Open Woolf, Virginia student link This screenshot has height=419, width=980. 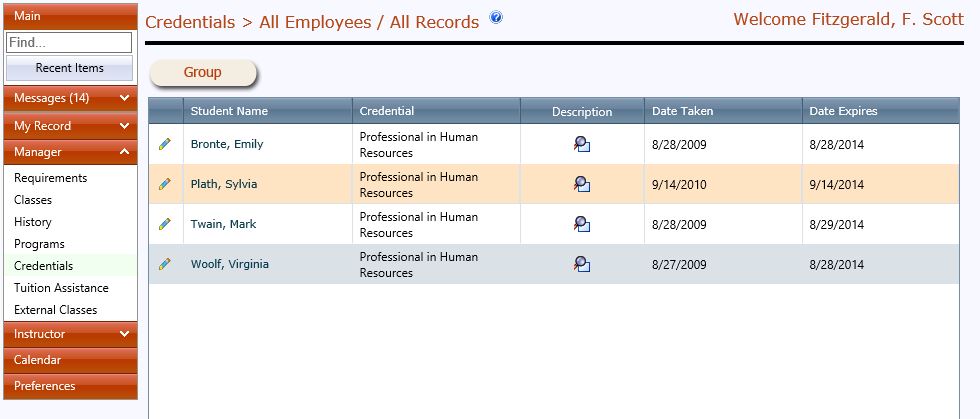pos(229,264)
